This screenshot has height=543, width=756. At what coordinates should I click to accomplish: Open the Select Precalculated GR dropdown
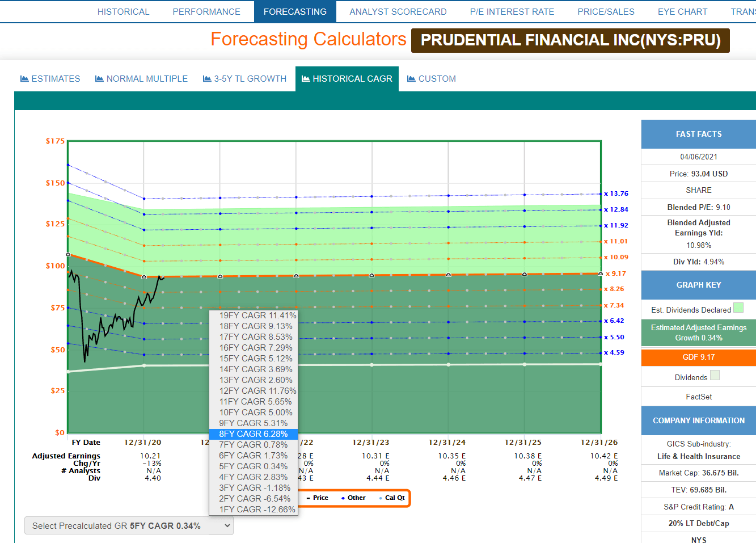(x=129, y=526)
